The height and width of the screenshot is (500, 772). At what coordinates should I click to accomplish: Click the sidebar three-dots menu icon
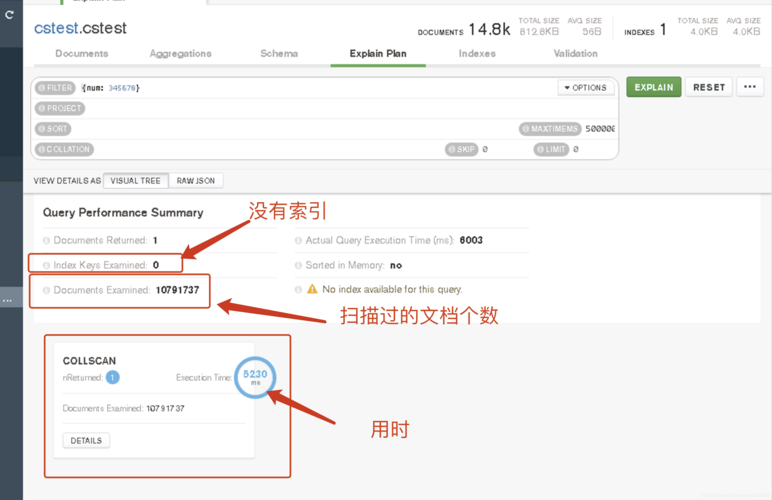[x=7, y=300]
